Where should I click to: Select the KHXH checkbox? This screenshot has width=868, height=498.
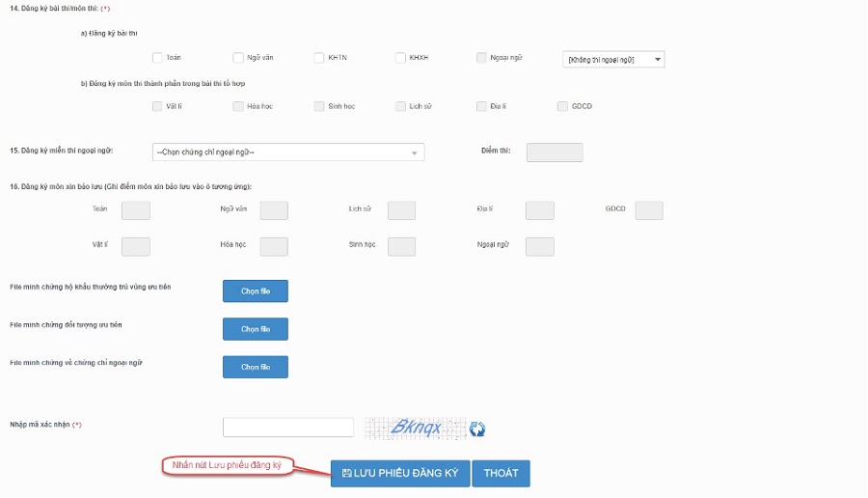[400, 58]
